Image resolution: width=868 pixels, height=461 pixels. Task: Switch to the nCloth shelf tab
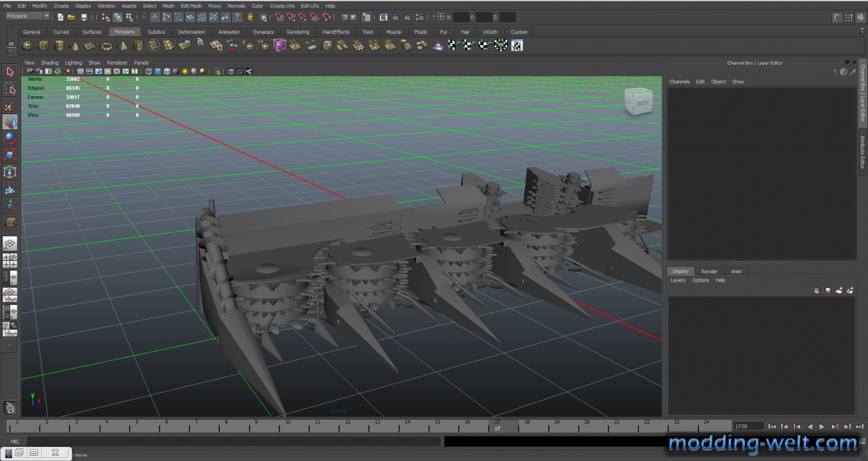[491, 31]
